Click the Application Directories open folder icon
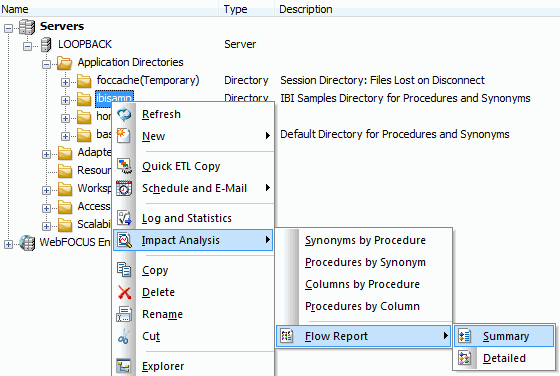The image size is (560, 376). pyautogui.click(x=64, y=63)
